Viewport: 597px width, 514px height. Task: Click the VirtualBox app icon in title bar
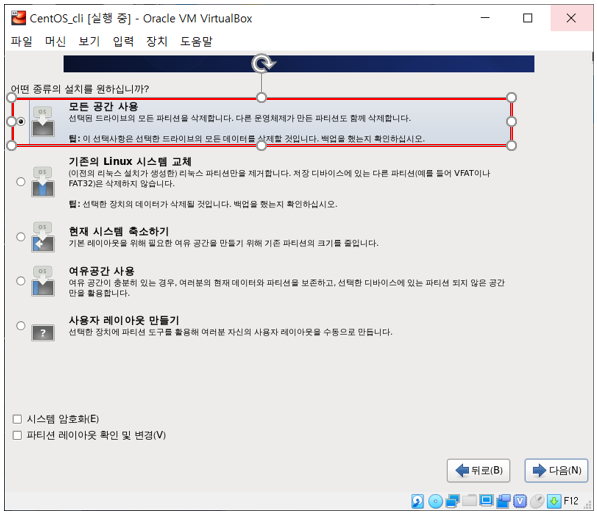pyautogui.click(x=18, y=18)
